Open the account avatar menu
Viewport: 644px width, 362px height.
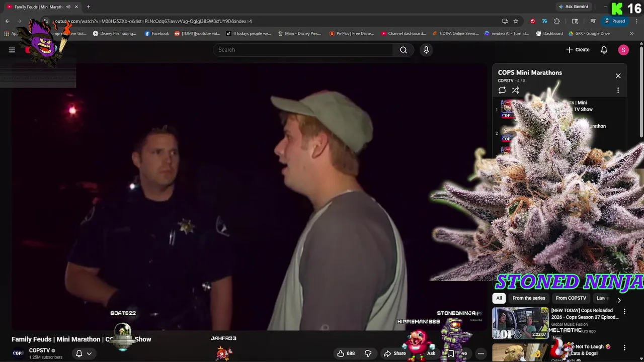click(x=623, y=50)
